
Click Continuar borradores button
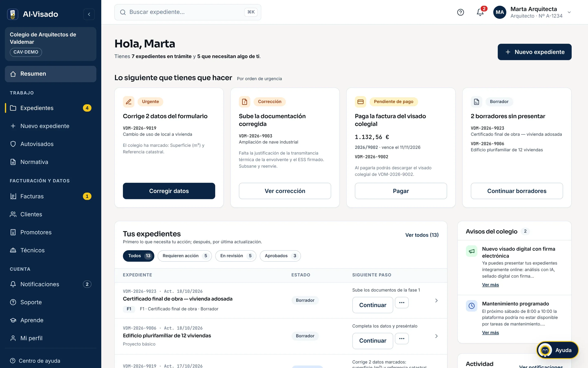[517, 191]
